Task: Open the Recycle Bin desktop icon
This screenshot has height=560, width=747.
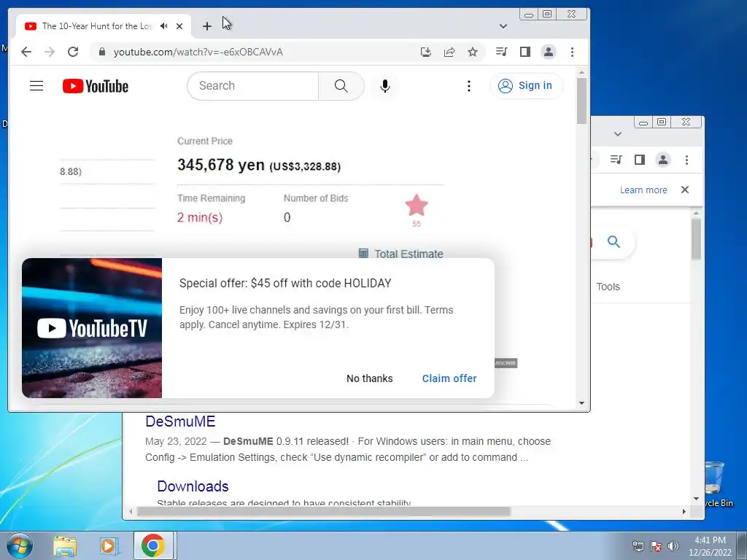Action: point(713,483)
